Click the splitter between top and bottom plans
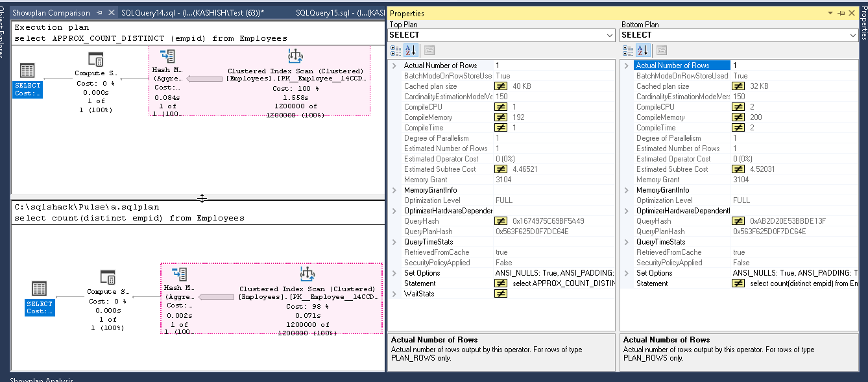 tap(201, 198)
